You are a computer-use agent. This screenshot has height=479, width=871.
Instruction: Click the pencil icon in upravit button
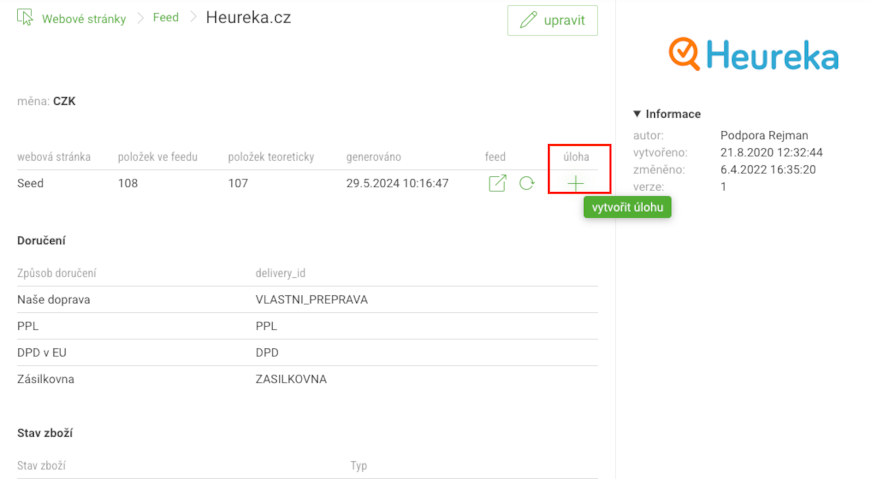point(528,21)
